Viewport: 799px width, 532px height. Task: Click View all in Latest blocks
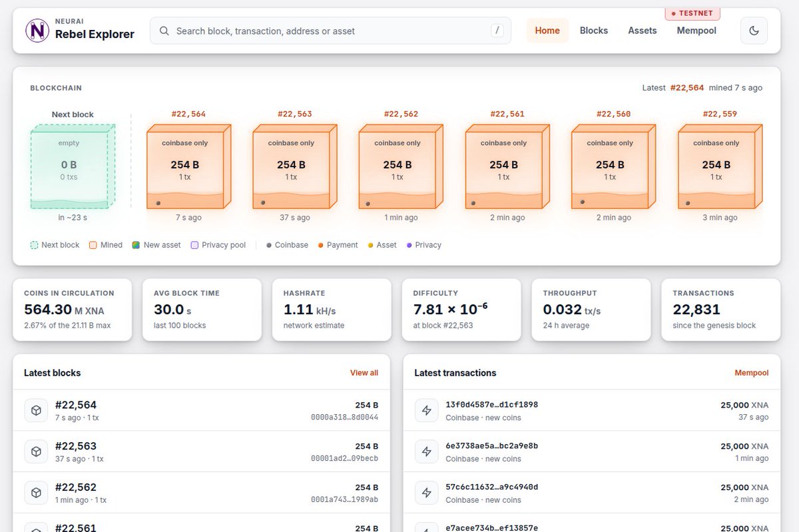(x=364, y=373)
